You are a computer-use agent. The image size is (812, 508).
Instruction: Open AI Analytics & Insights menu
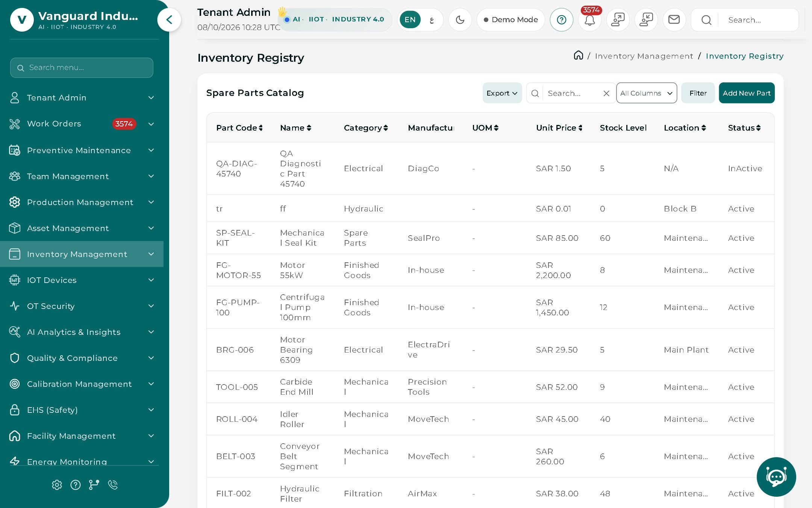[82, 332]
